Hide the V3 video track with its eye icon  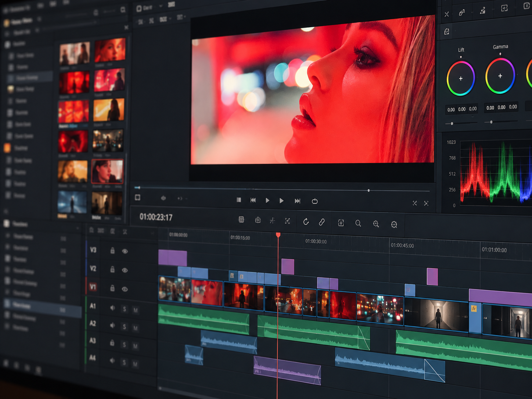125,251
